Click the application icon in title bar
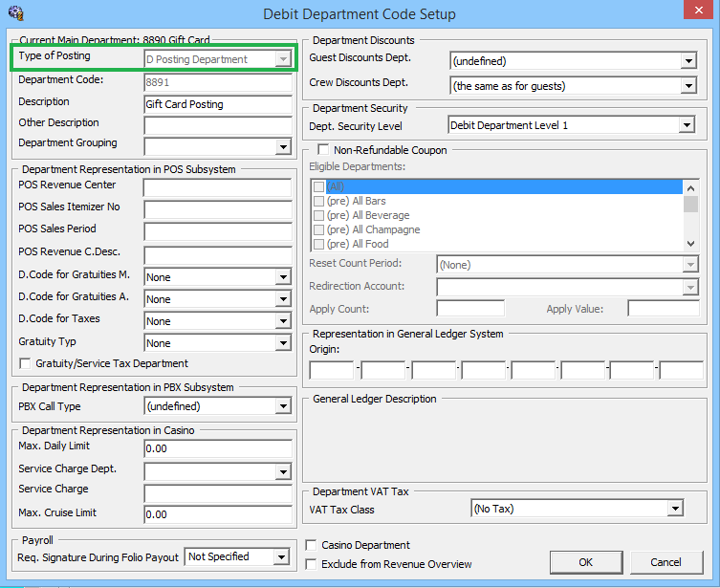The image size is (720, 588). coord(15,13)
